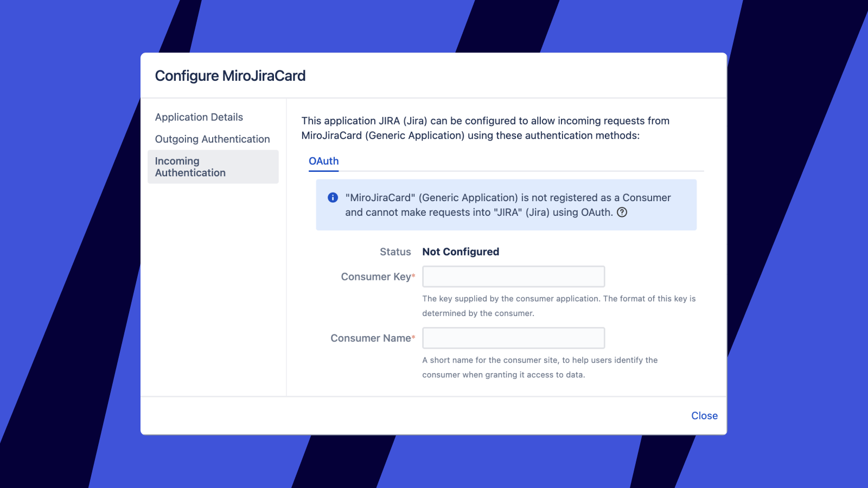Click the Consumer Key field label
Viewport: 868px width, 488px height.
pyautogui.click(x=375, y=277)
